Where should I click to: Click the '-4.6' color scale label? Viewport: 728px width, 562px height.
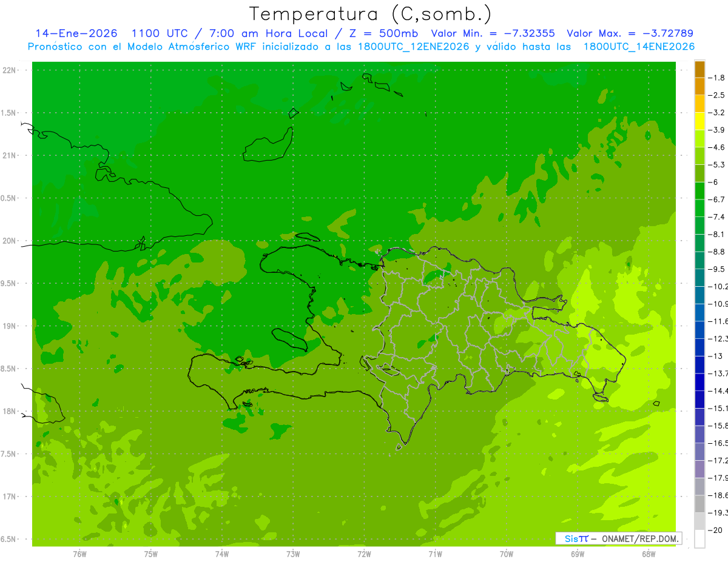[716, 147]
